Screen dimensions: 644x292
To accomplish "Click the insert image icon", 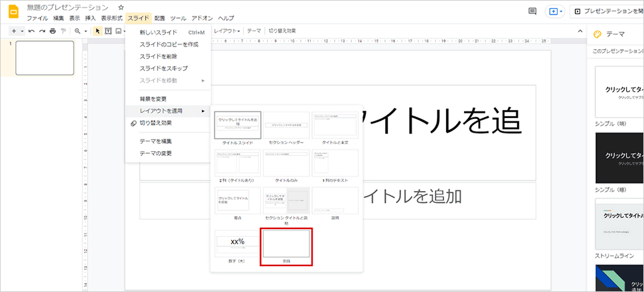I will pyautogui.click(x=118, y=31).
